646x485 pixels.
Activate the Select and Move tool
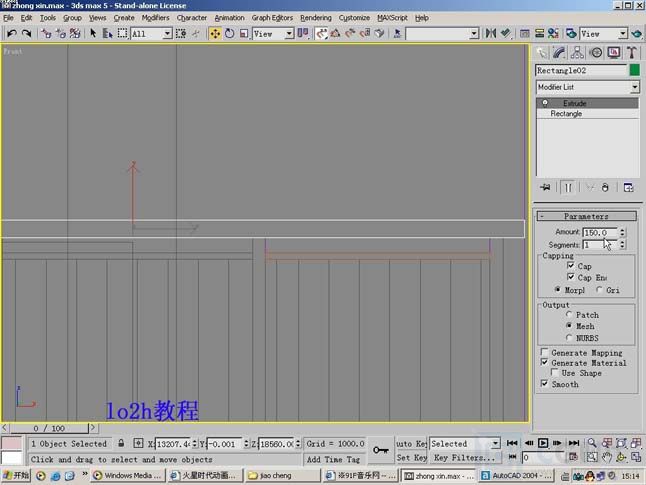pyautogui.click(x=215, y=33)
